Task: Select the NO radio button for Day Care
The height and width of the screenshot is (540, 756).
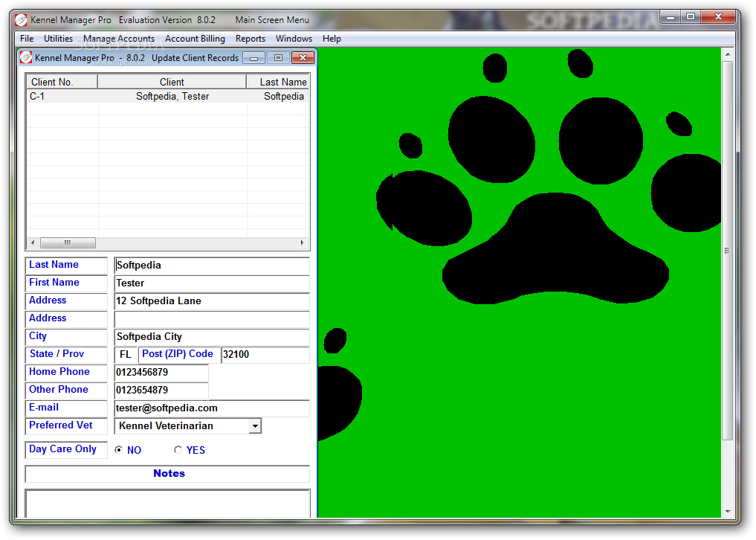Action: pos(119,450)
